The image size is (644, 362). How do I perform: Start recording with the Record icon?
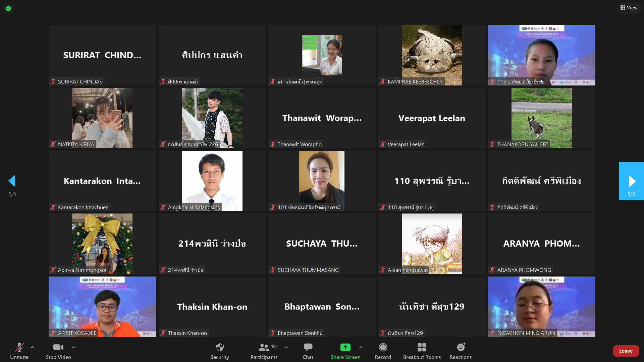pyautogui.click(x=383, y=347)
